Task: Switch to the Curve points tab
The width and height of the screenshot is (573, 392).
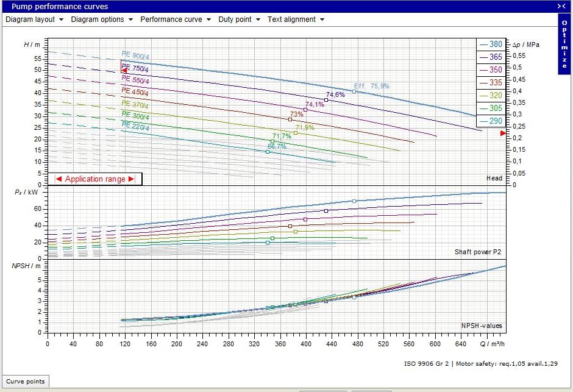Action: coord(26,382)
